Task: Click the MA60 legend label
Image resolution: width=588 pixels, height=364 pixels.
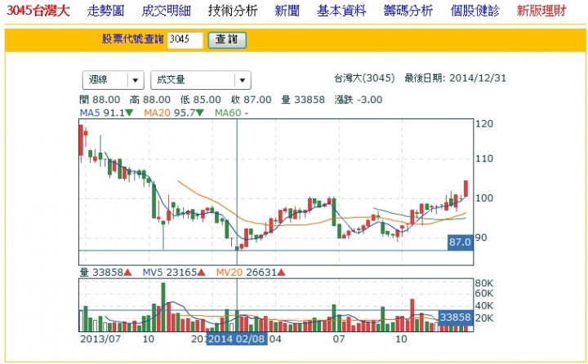Action: (231, 113)
